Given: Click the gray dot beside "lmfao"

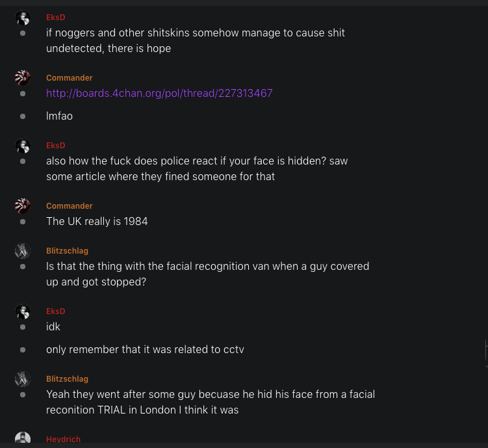Looking at the screenshot, I should tap(23, 116).
